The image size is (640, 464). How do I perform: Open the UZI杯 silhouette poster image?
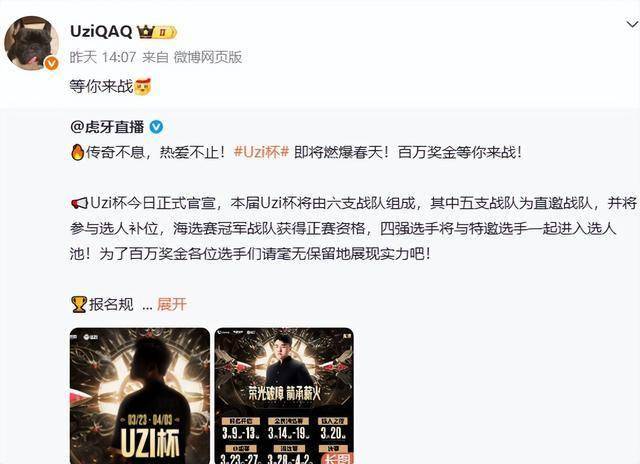tap(140, 395)
